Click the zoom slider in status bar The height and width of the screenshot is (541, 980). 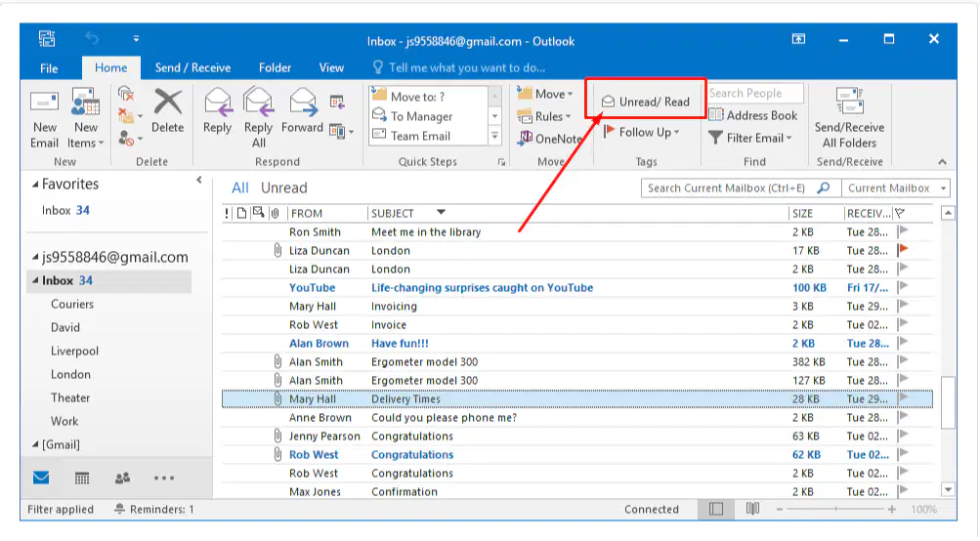pos(835,509)
